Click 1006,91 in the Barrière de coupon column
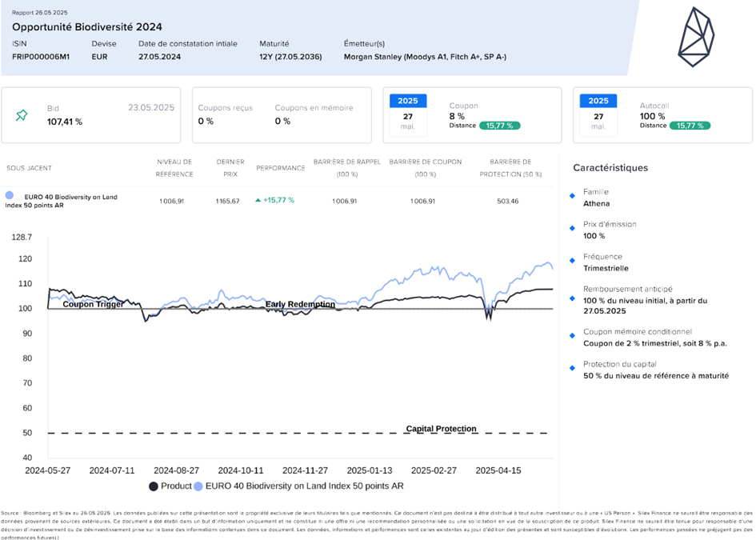The width and height of the screenshot is (756, 540). (x=423, y=201)
